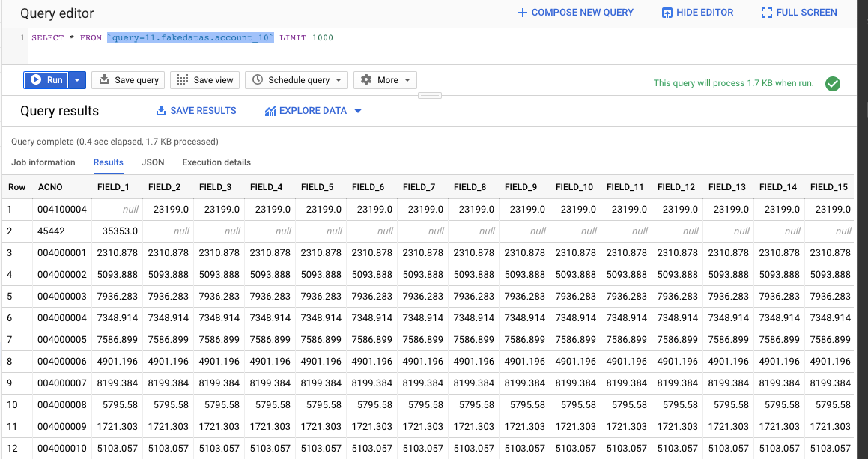Viewport: 868px width, 459px height.
Task: Click the Schedule query clock icon
Action: point(258,79)
